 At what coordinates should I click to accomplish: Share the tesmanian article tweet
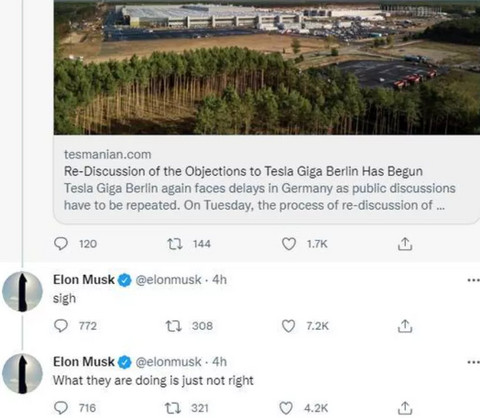[x=405, y=244]
